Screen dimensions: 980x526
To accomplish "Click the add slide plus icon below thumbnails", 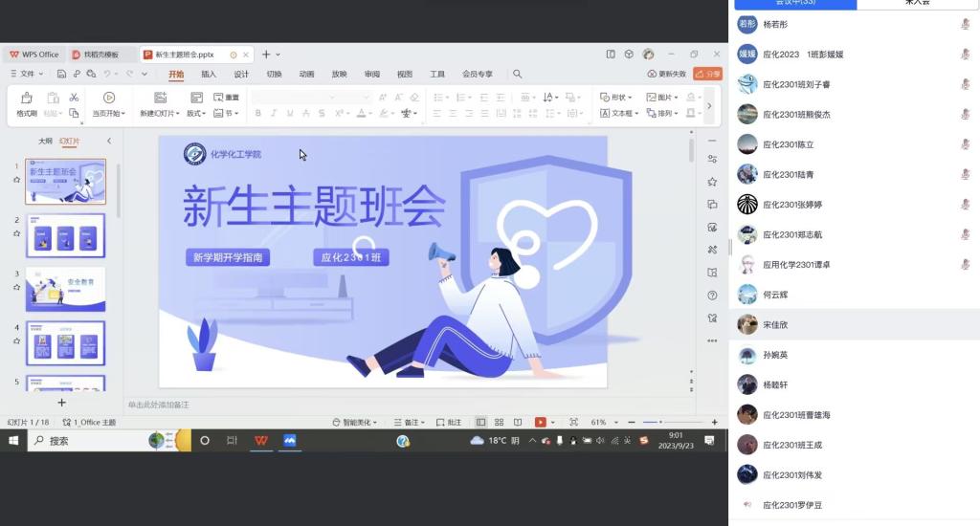I will tap(62, 403).
